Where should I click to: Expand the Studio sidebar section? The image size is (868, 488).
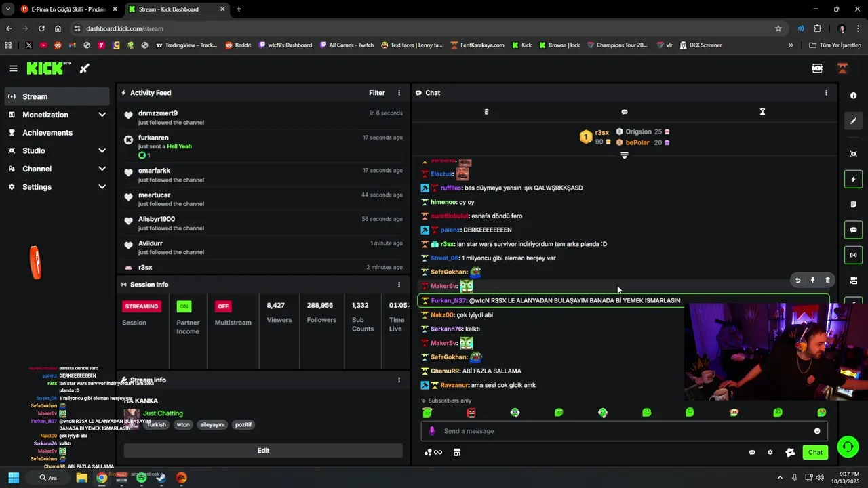57,150
